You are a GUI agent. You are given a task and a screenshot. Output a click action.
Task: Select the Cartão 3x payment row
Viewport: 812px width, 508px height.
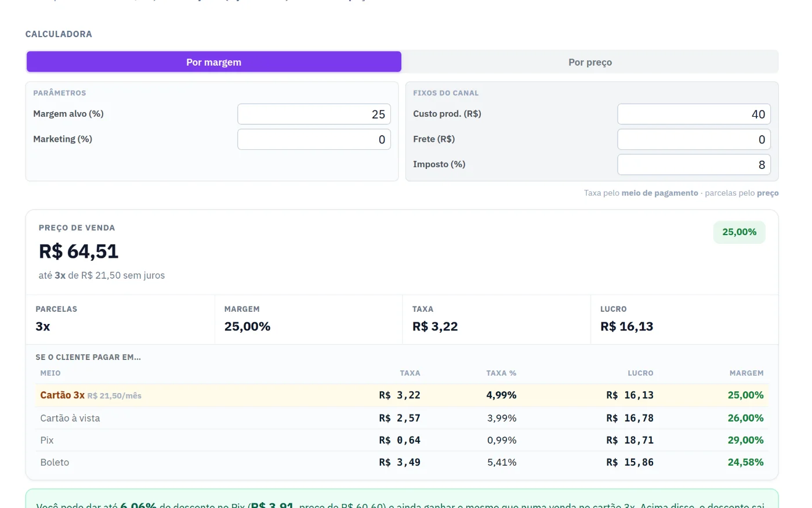click(x=402, y=395)
